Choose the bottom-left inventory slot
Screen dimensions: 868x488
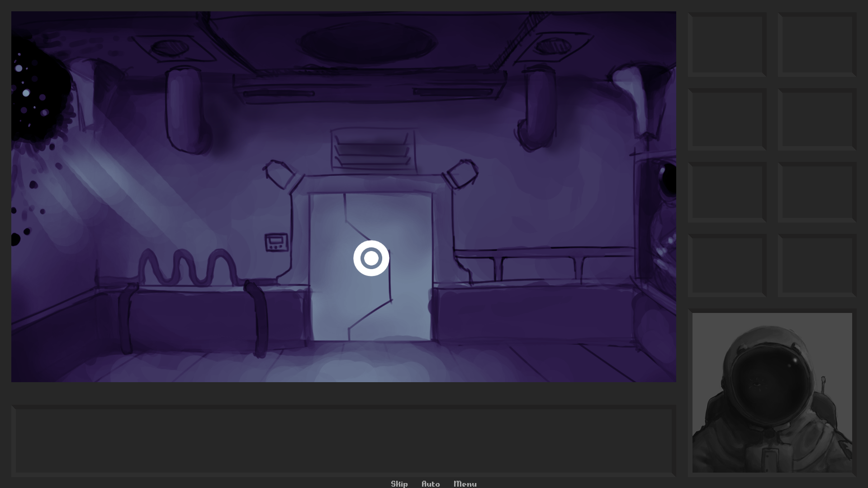(x=727, y=265)
